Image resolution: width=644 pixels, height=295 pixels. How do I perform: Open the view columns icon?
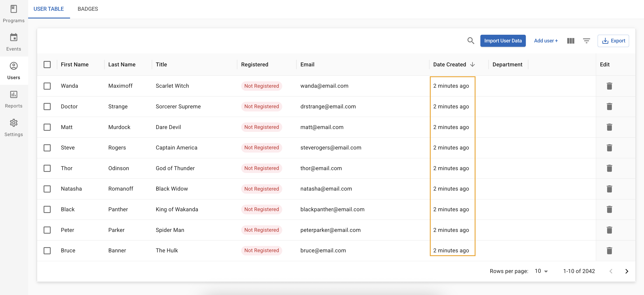(570, 41)
